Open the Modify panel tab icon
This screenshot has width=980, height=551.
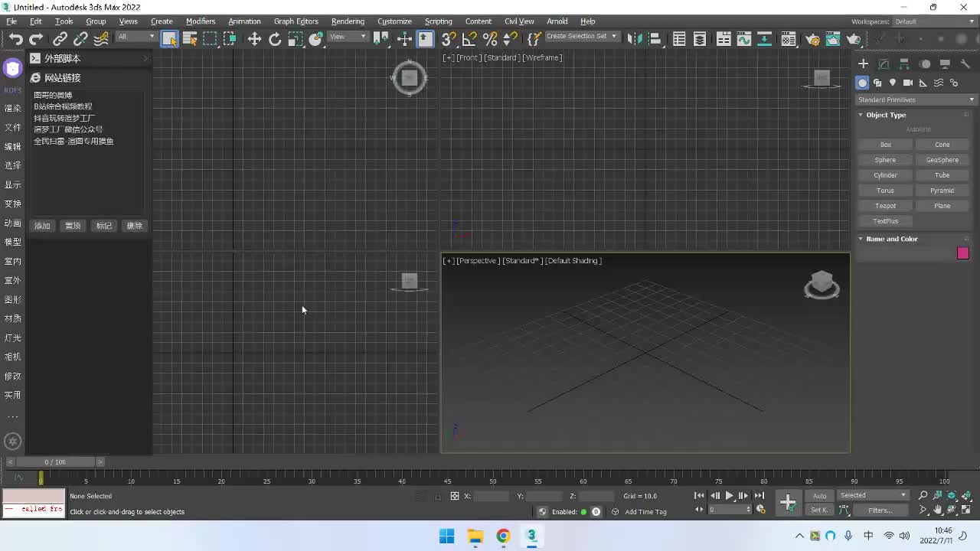884,64
